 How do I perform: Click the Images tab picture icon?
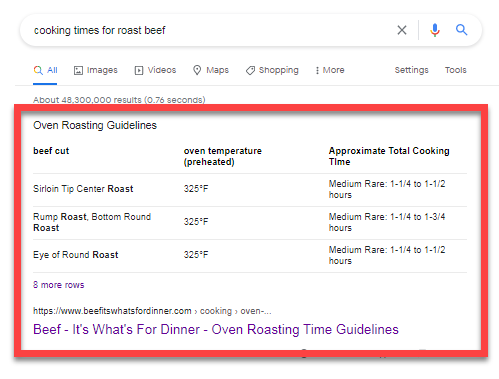point(78,70)
